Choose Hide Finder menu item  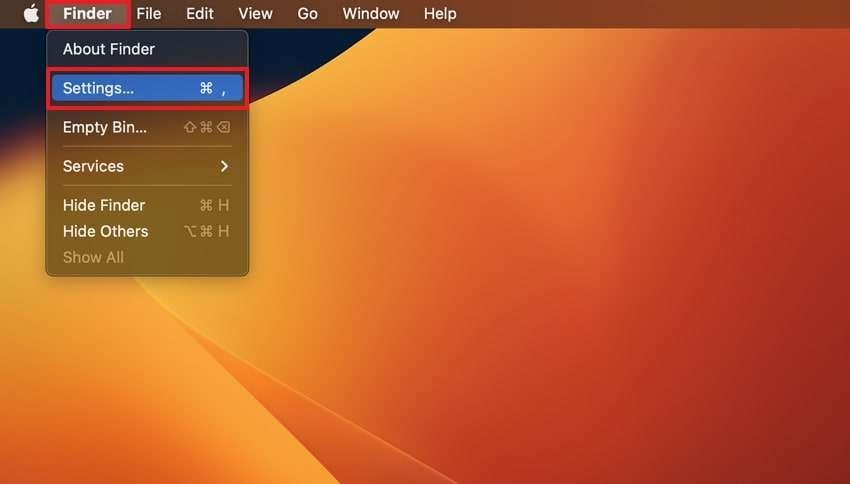pos(147,205)
